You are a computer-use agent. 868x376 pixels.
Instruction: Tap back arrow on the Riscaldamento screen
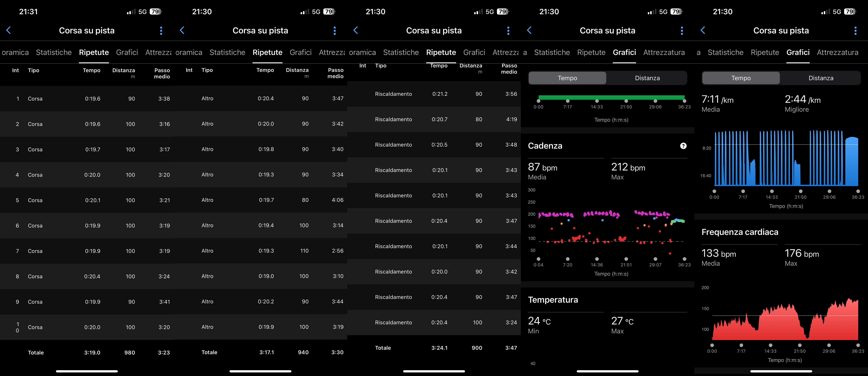[x=356, y=30]
